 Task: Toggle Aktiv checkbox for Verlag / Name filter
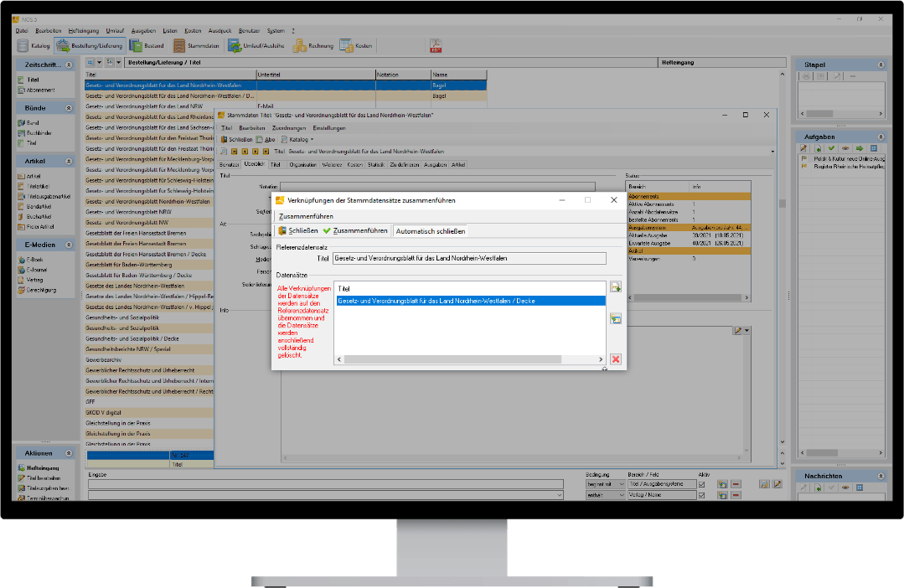(701, 495)
